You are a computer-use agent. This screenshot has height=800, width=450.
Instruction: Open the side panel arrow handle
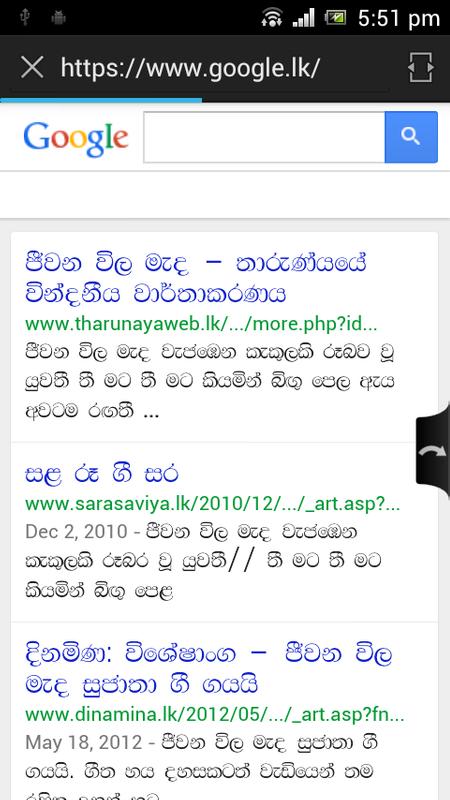(x=433, y=451)
